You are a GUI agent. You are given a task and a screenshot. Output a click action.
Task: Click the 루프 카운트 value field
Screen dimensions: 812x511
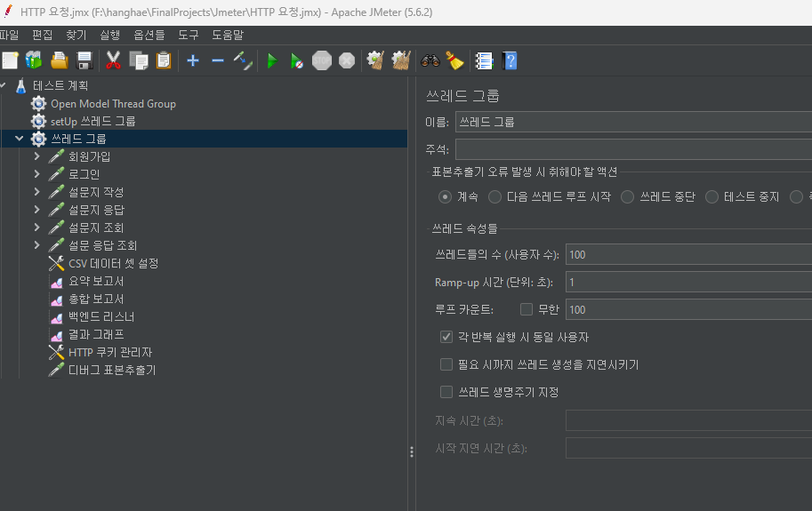pos(688,309)
